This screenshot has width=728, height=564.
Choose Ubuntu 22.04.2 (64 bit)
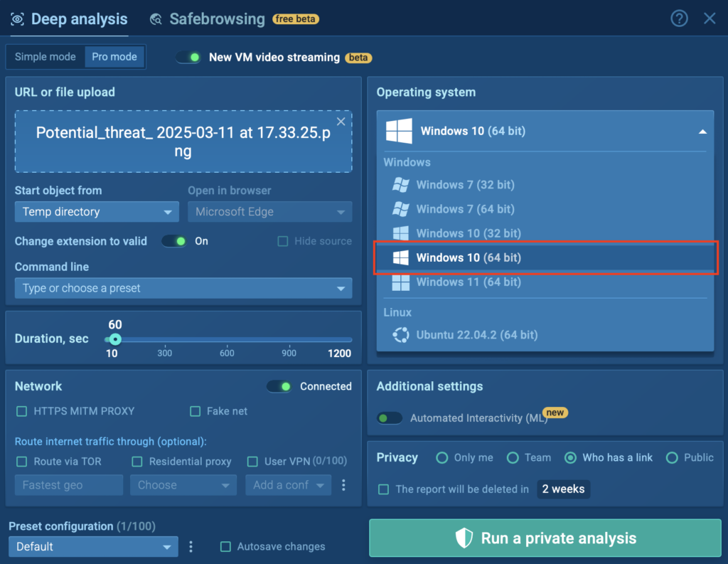click(x=476, y=335)
